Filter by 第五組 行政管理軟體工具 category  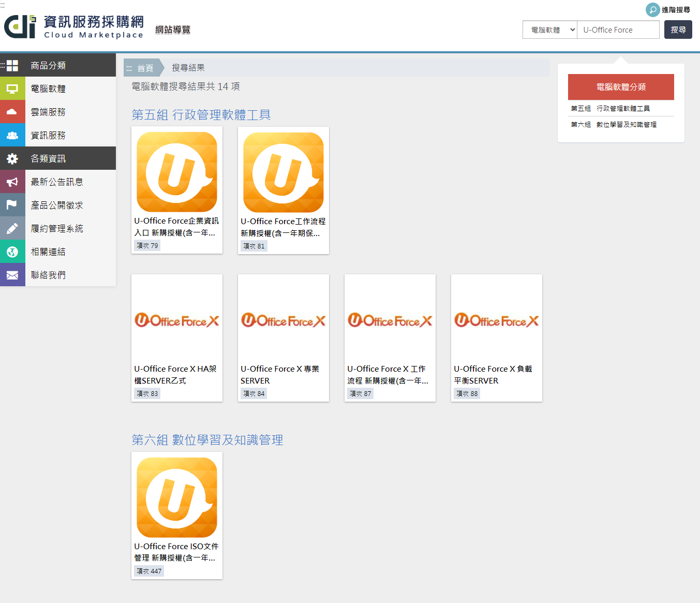(x=610, y=108)
